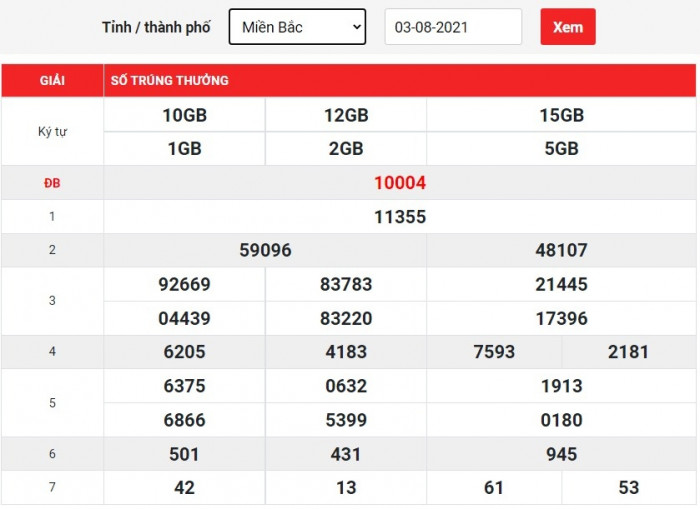The image size is (700, 509).
Task: Select second prize number 59096
Action: pyautogui.click(x=265, y=250)
